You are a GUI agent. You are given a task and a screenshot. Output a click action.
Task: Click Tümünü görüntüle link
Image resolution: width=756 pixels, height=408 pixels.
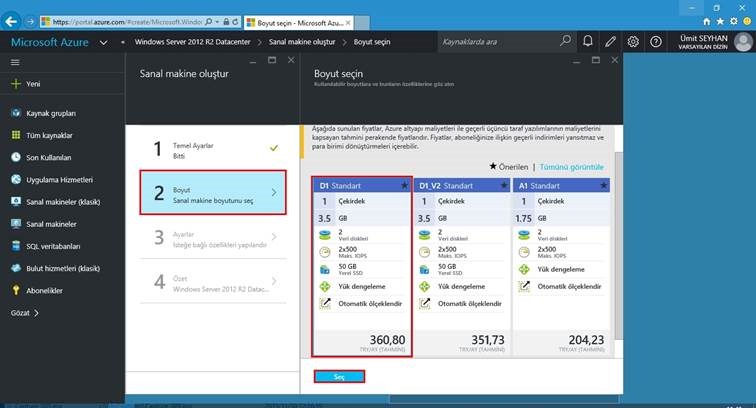point(571,167)
